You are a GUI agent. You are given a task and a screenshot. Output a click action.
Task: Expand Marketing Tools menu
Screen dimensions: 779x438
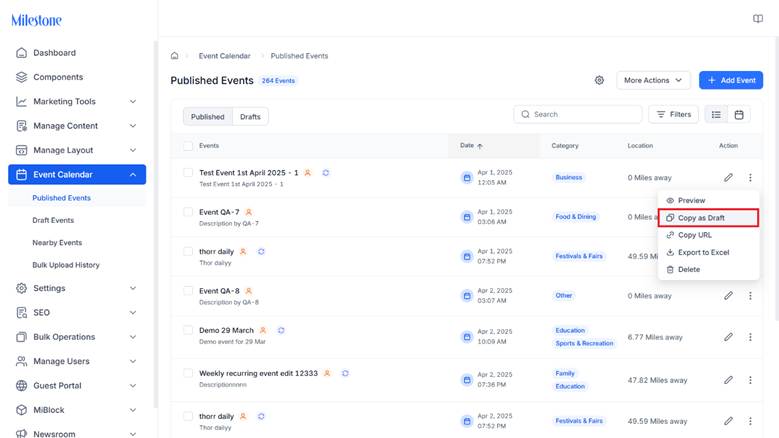pyautogui.click(x=77, y=101)
